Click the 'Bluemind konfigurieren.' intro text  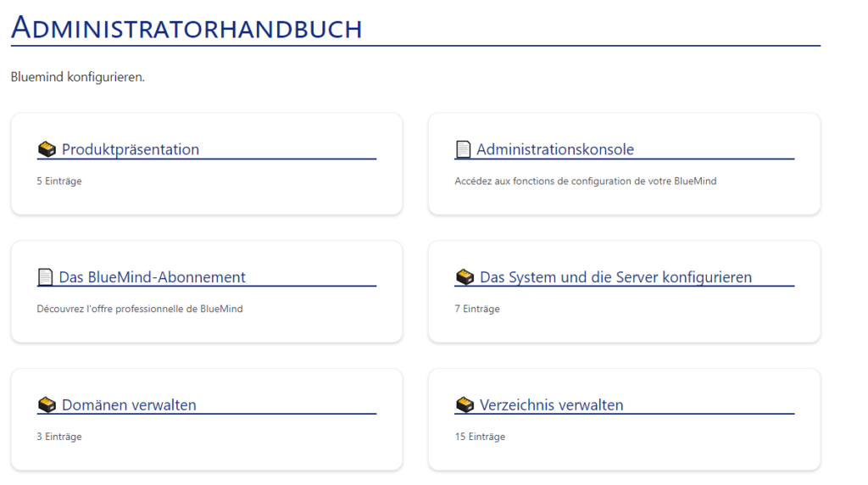(x=78, y=77)
